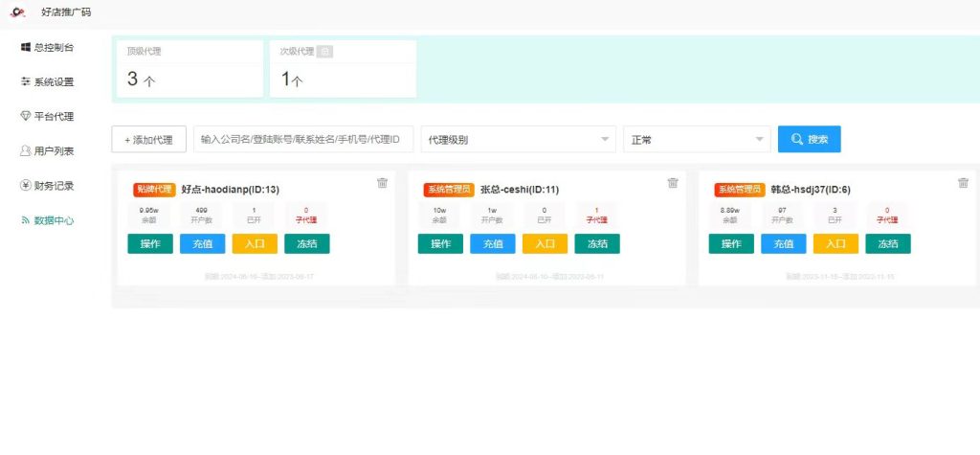Open 财务记录 in the sidebar
The height and width of the screenshot is (455, 980).
(48, 185)
